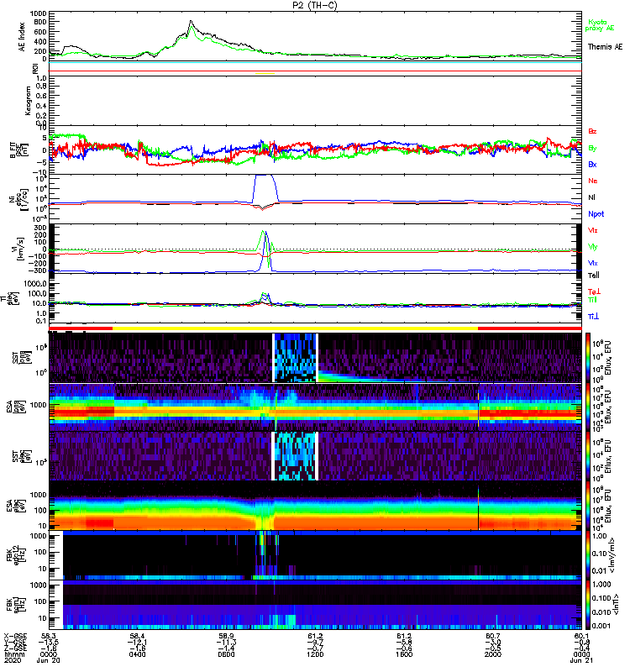This screenshot has width=630, height=672.
Task: Click the 2020 year label
Action: [x=13, y=660]
